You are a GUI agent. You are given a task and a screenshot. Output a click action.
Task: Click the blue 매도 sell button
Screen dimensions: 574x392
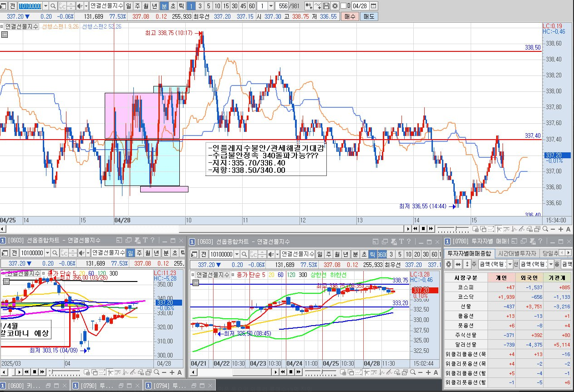[369, 16]
